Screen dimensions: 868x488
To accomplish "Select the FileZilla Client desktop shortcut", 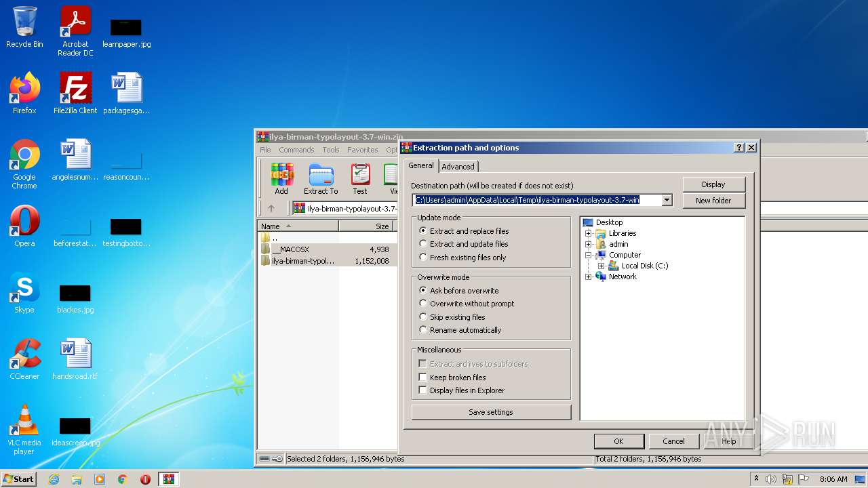I will (x=75, y=94).
